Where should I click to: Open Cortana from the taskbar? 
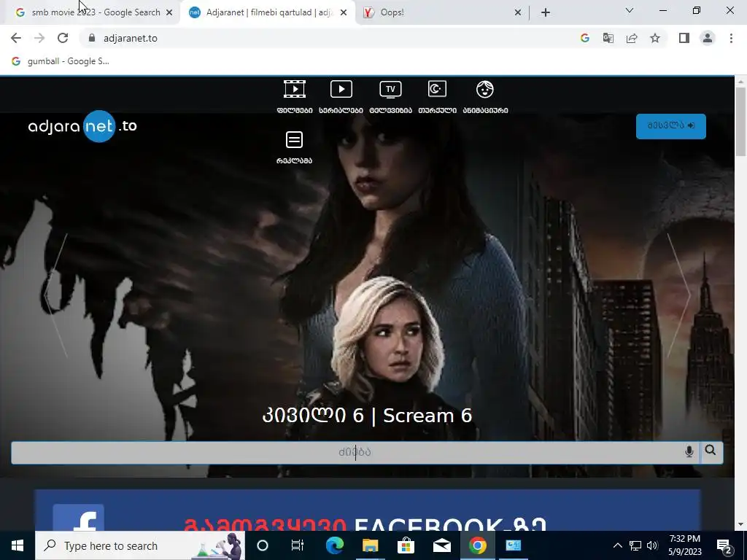263,545
